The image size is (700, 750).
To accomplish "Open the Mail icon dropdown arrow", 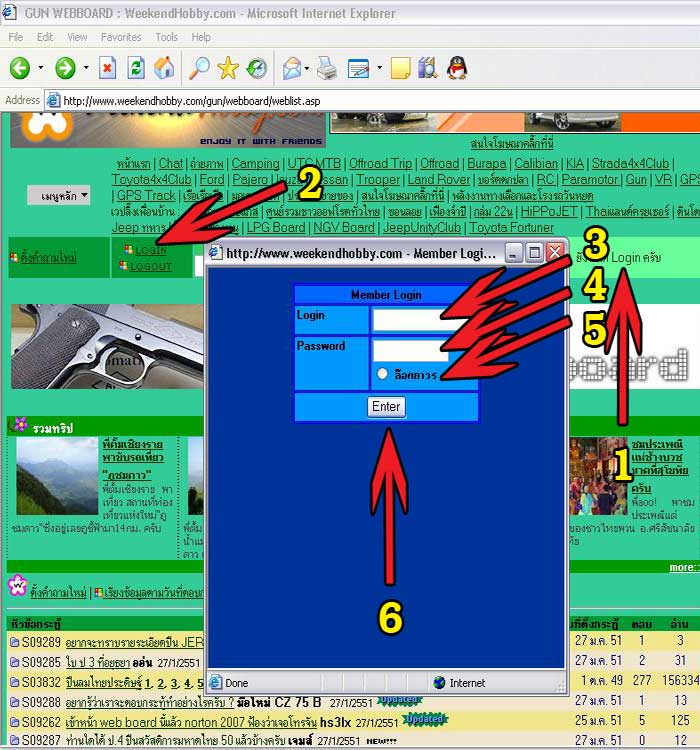I will 307,68.
